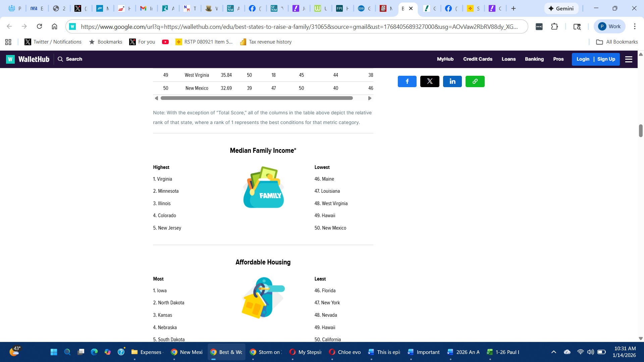Click the URL address bar
The image size is (644, 362).
pos(299,26)
